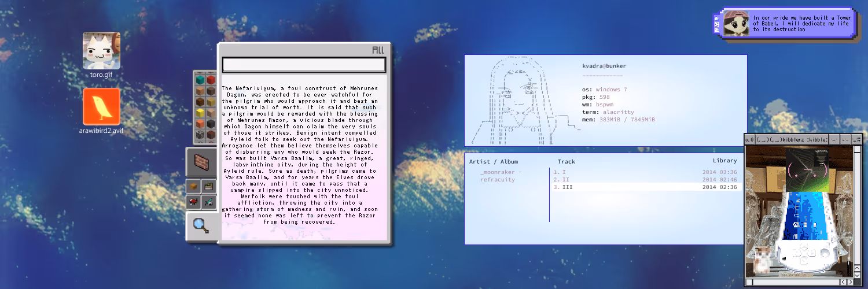Screen dimensions: 868x289
Task: Open the Library header in music player
Action: (x=725, y=161)
